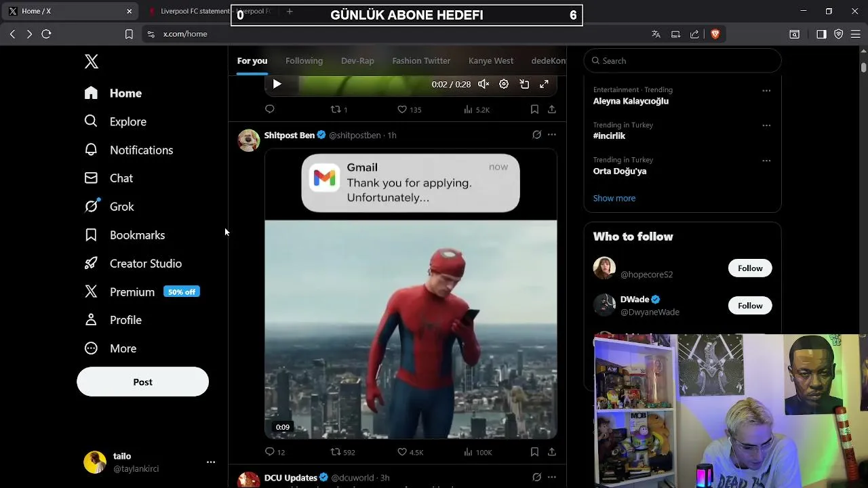Viewport: 868px width, 488px height.
Task: Unmute the top video
Action: click(484, 84)
